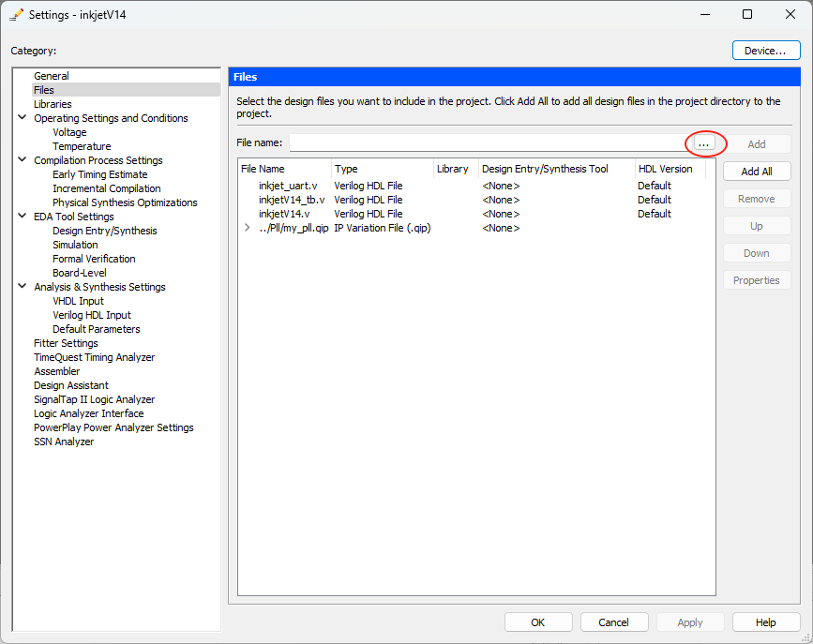The height and width of the screenshot is (644, 813).
Task: Select Compilation Process Settings label
Action: 98,160
